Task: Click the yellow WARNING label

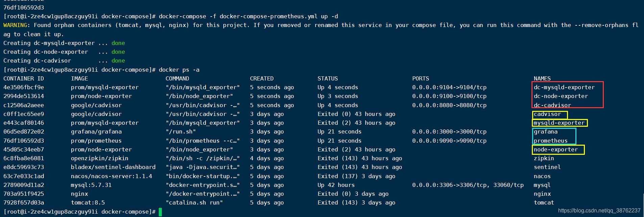Action: pos(15,25)
